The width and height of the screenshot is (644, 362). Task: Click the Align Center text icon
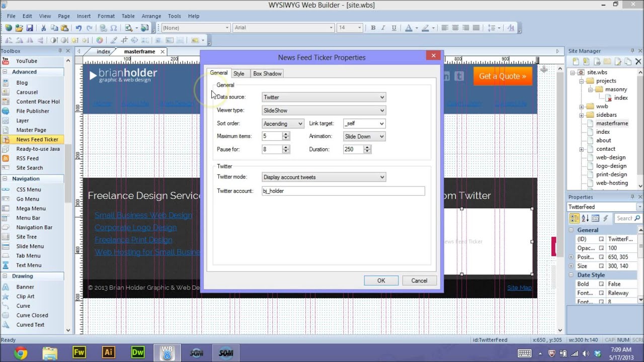point(455,28)
